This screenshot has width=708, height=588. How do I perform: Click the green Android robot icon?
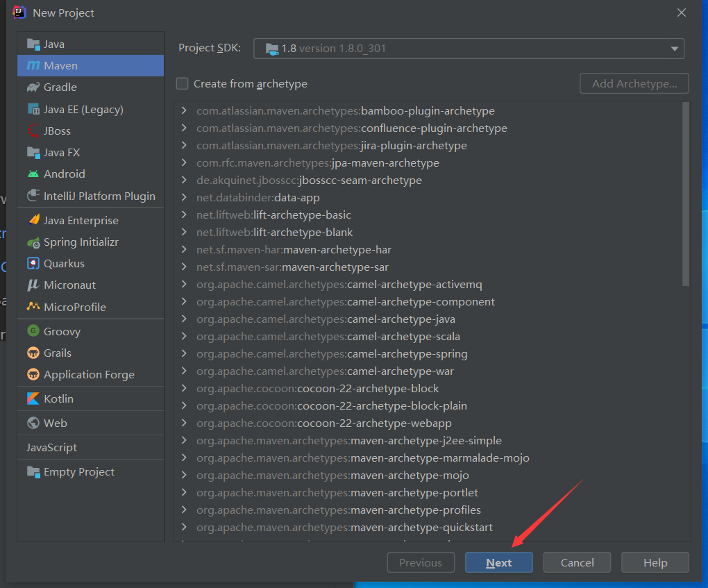[x=33, y=174]
